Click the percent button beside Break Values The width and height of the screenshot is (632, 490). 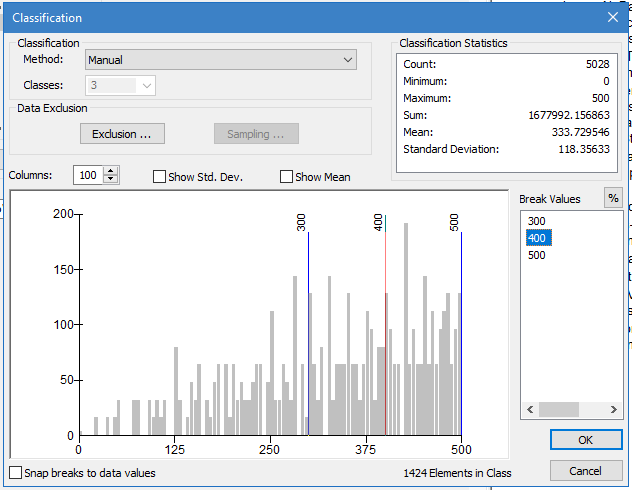pyautogui.click(x=613, y=198)
